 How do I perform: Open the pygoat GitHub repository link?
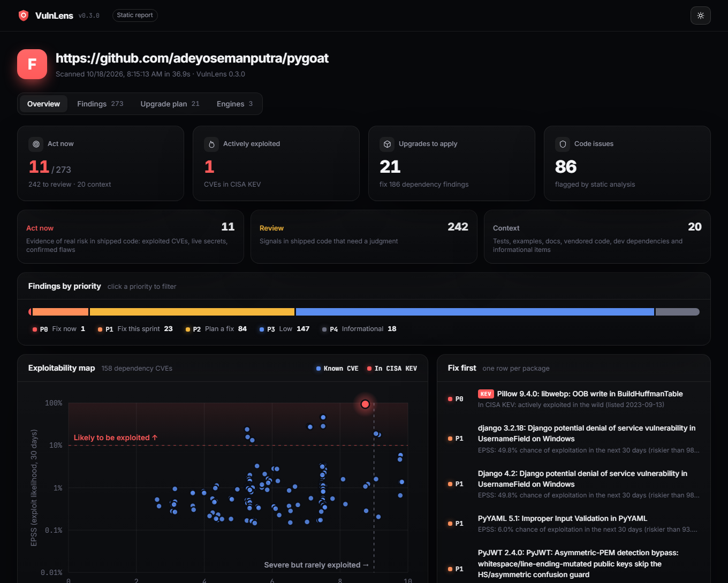pos(192,58)
